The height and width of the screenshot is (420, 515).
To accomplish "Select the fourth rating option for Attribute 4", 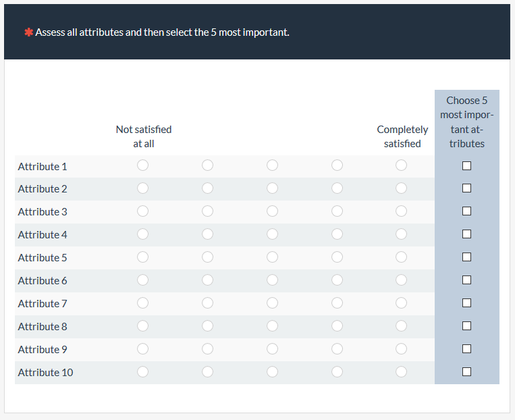I will tap(337, 234).
